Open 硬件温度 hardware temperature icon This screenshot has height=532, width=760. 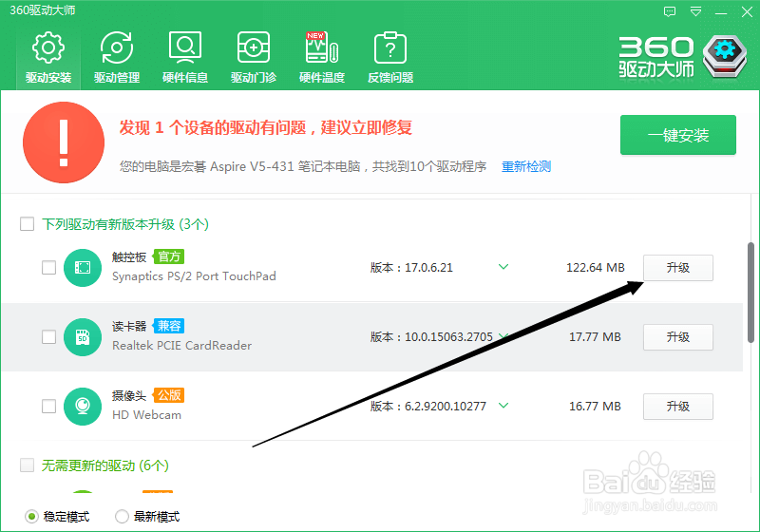tap(322, 57)
